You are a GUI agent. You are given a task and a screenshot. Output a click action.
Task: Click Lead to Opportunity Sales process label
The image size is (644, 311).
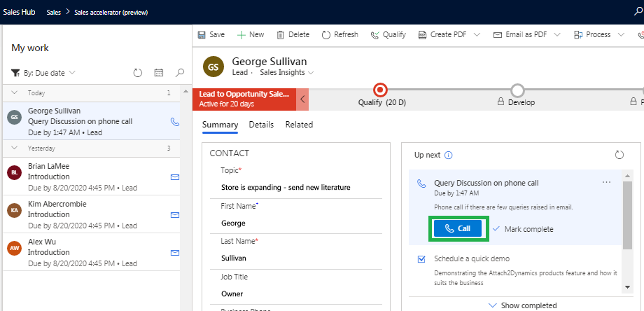(244, 99)
